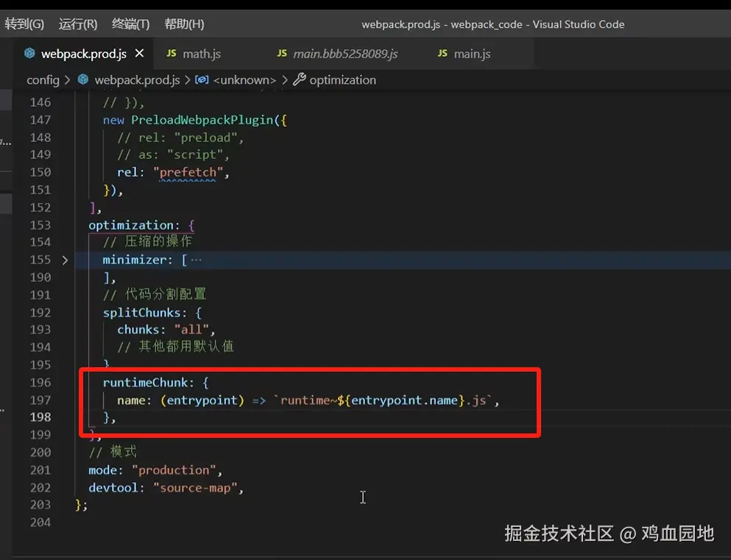Click the PreloadWebpackPlugin identifier
The height and width of the screenshot is (560, 731).
pyautogui.click(x=202, y=120)
